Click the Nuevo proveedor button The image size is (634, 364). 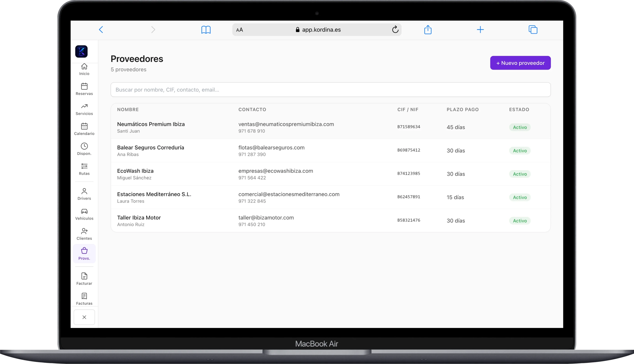point(520,63)
